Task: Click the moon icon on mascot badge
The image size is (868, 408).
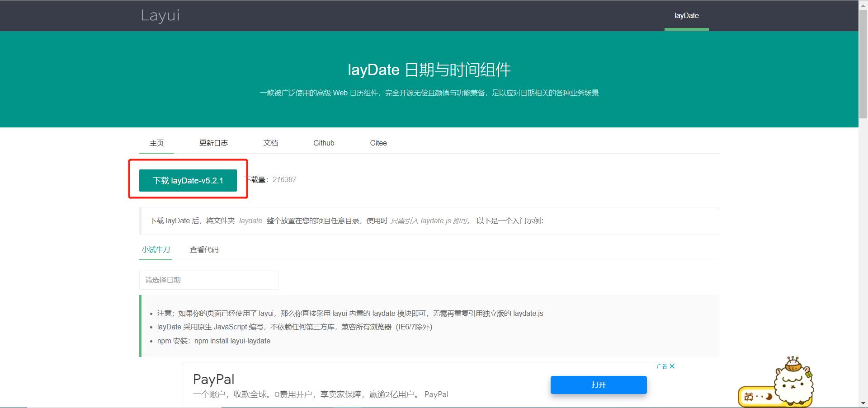Action: [768, 397]
